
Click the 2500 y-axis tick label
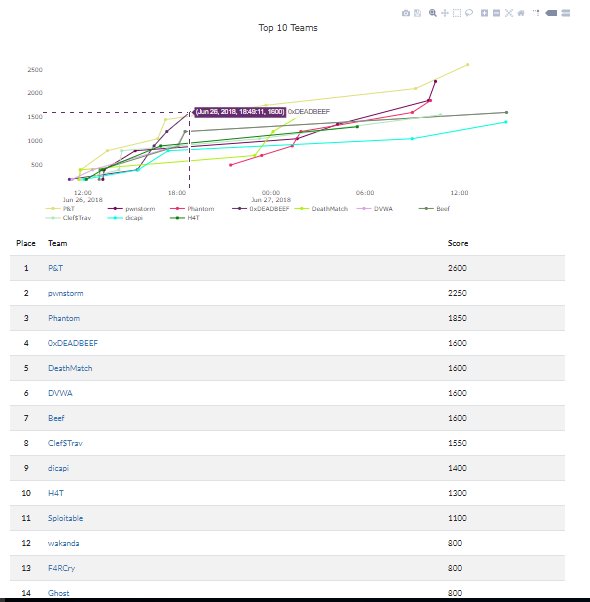point(35,69)
